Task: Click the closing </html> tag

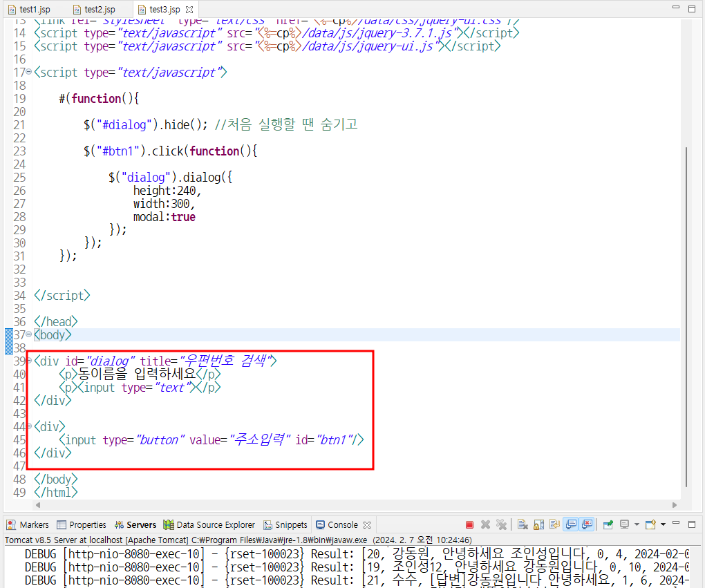Action: click(56, 492)
